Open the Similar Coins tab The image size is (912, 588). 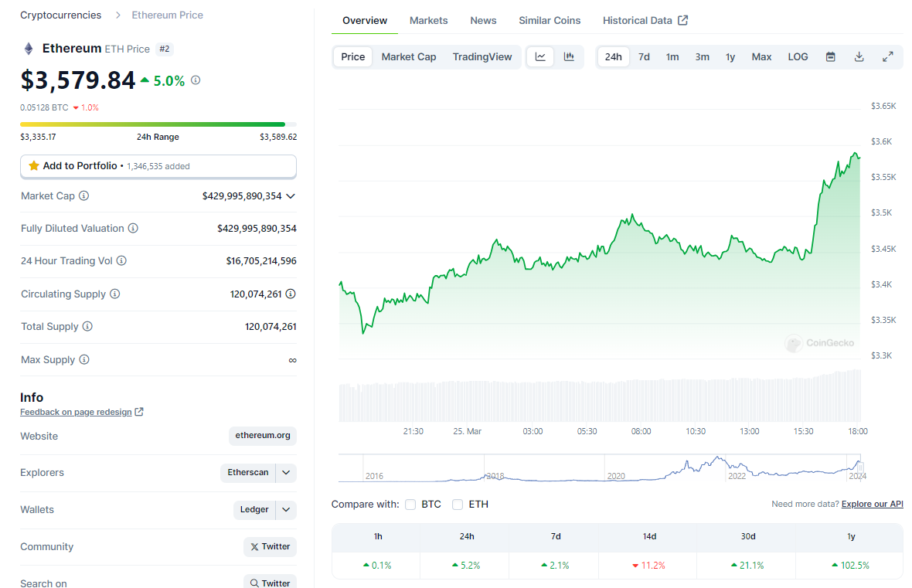point(550,21)
